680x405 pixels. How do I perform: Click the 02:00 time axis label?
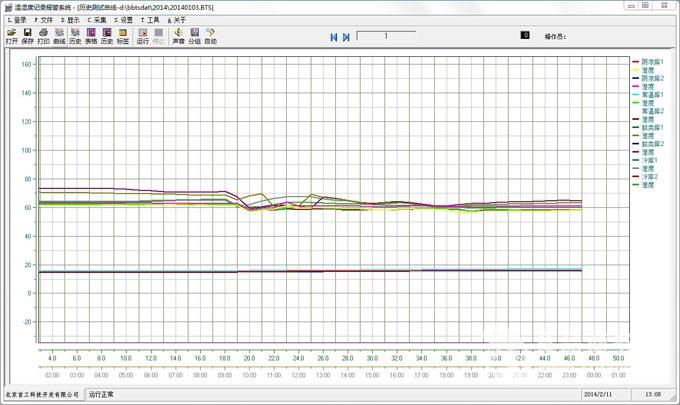point(52,375)
